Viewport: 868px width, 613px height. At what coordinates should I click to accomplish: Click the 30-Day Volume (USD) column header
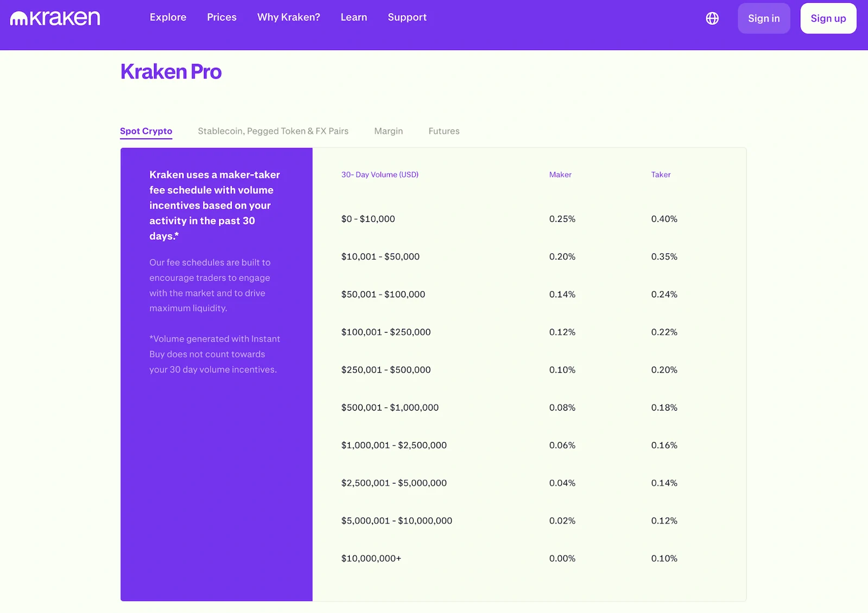(x=379, y=175)
